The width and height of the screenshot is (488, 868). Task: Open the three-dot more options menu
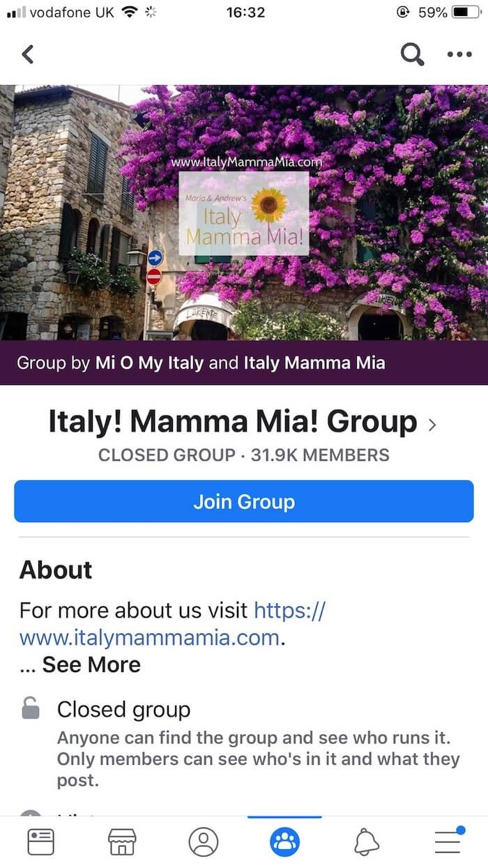[459, 54]
